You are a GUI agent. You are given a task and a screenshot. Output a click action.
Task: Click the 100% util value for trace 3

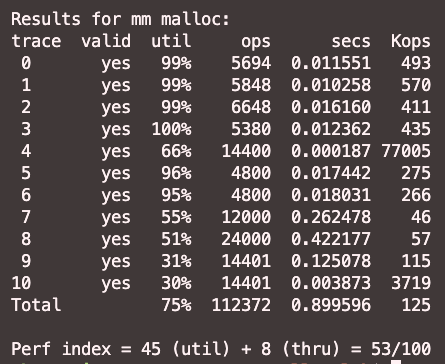[x=172, y=129]
